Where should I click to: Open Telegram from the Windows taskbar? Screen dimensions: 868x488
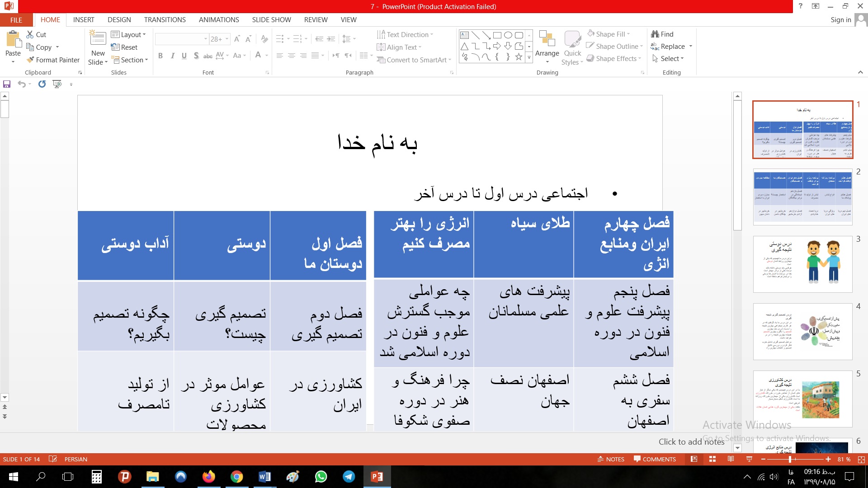coord(349,477)
